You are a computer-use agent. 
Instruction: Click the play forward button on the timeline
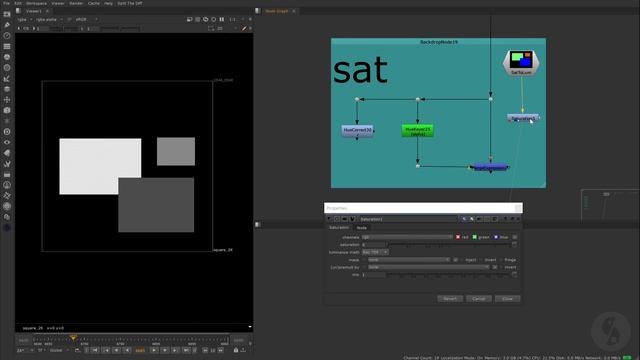(154, 350)
